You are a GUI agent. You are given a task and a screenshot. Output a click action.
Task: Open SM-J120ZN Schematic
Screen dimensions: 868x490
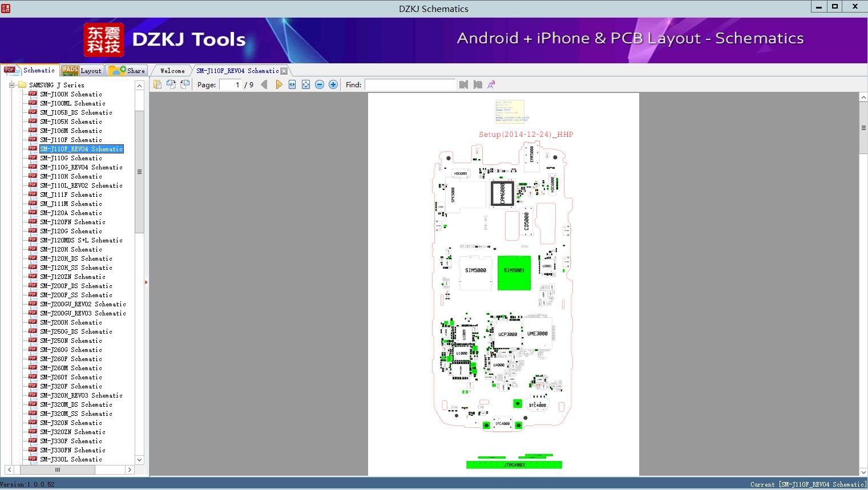72,277
